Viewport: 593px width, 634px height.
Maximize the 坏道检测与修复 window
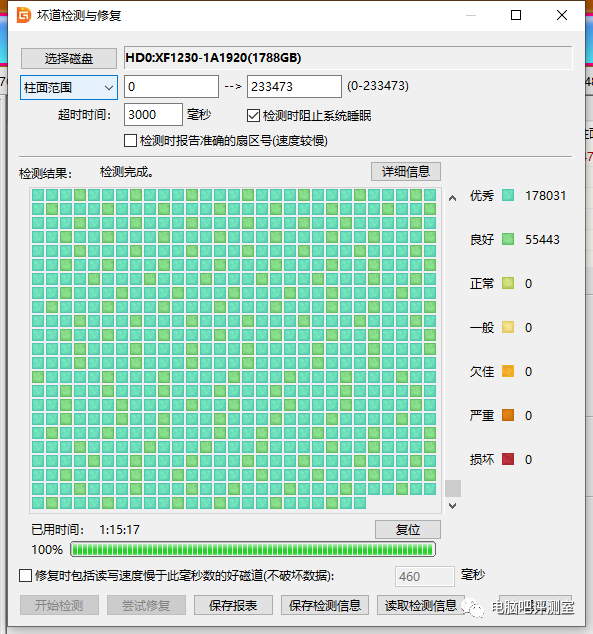point(516,15)
